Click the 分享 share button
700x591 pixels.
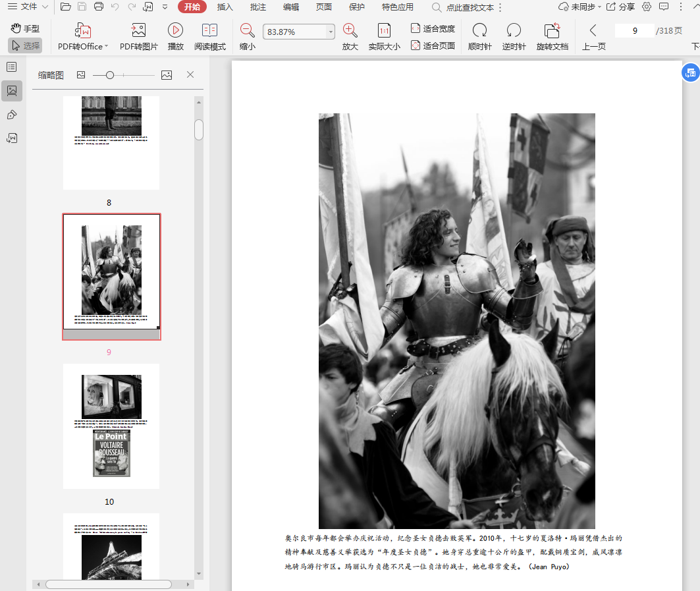point(620,7)
